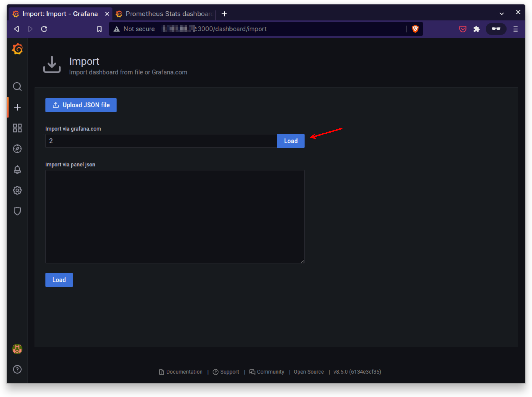Open the Dashboards sidebar icon
Viewport: 532px width, 397px height.
(x=17, y=128)
